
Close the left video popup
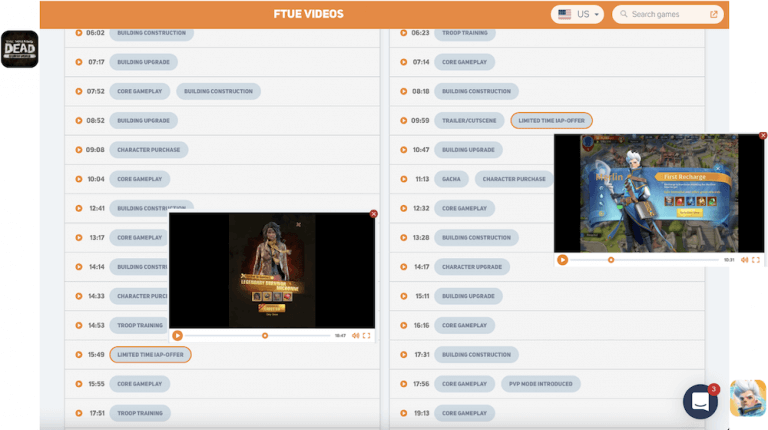pyautogui.click(x=374, y=213)
